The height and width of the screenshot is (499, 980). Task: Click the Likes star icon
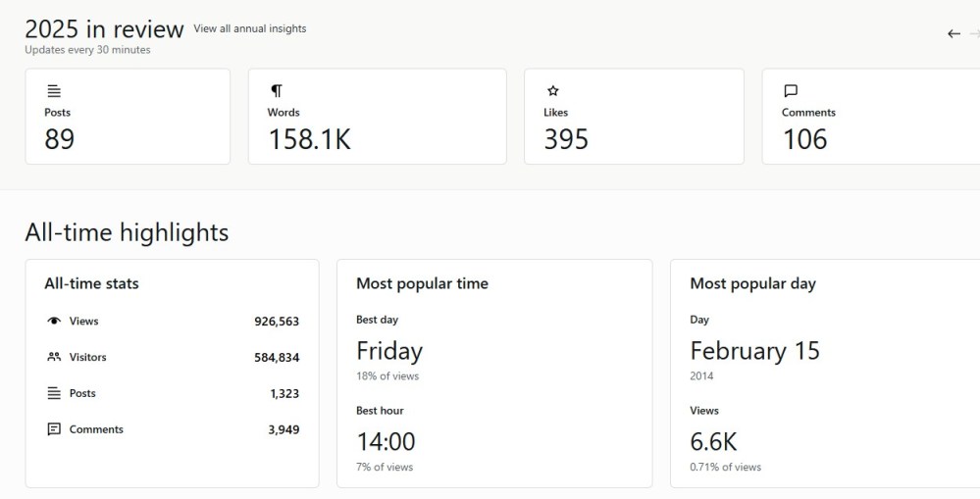coord(552,91)
